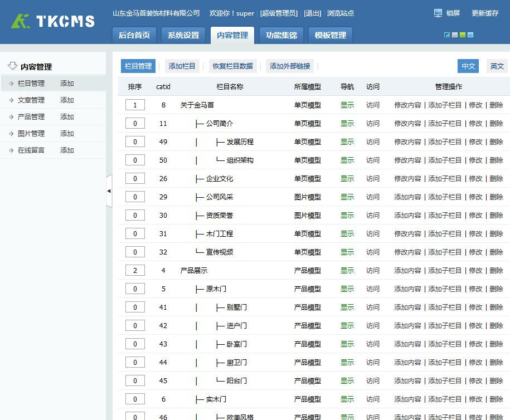Collapse the left sidebar with the arrow handle
The width and height of the screenshot is (510, 420).
tap(109, 191)
